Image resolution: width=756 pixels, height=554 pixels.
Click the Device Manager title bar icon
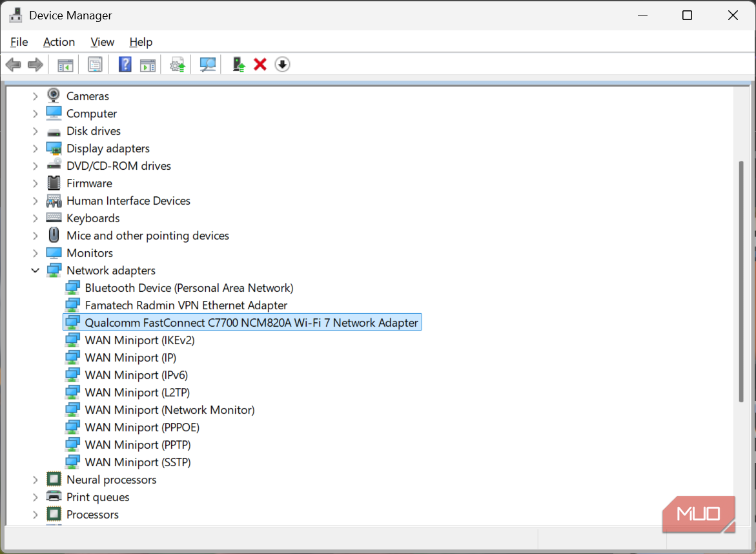pyautogui.click(x=15, y=15)
